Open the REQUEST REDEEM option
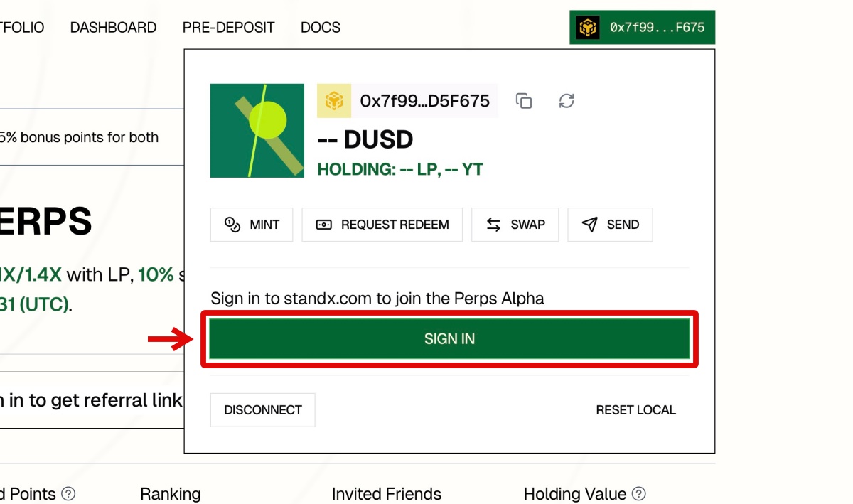The width and height of the screenshot is (853, 504). pyautogui.click(x=382, y=225)
